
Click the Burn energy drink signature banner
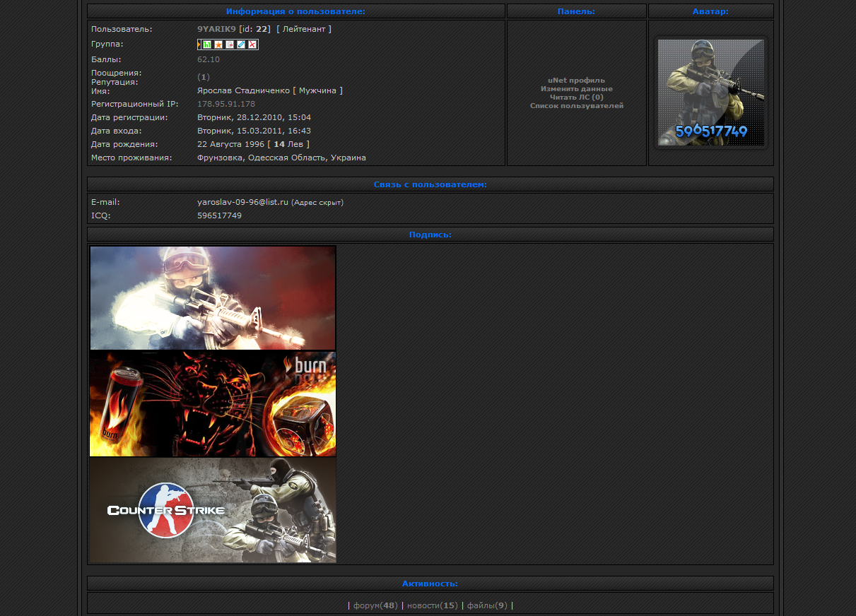point(213,404)
